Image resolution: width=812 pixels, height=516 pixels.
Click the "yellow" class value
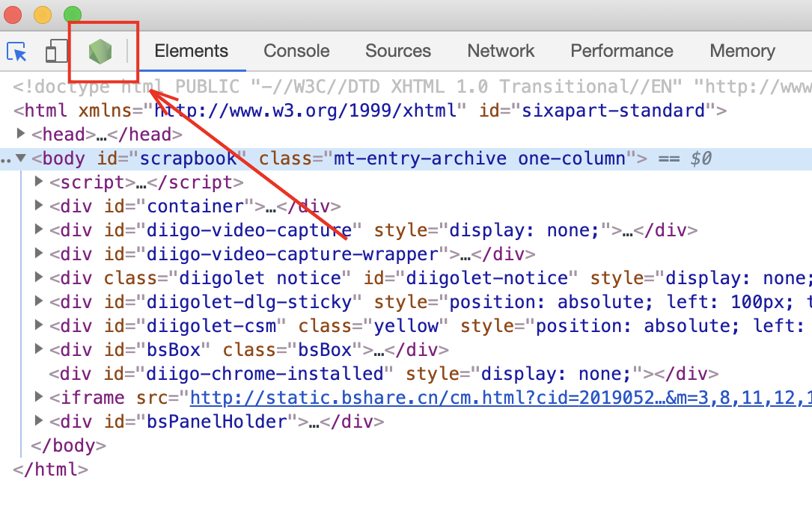point(406,326)
